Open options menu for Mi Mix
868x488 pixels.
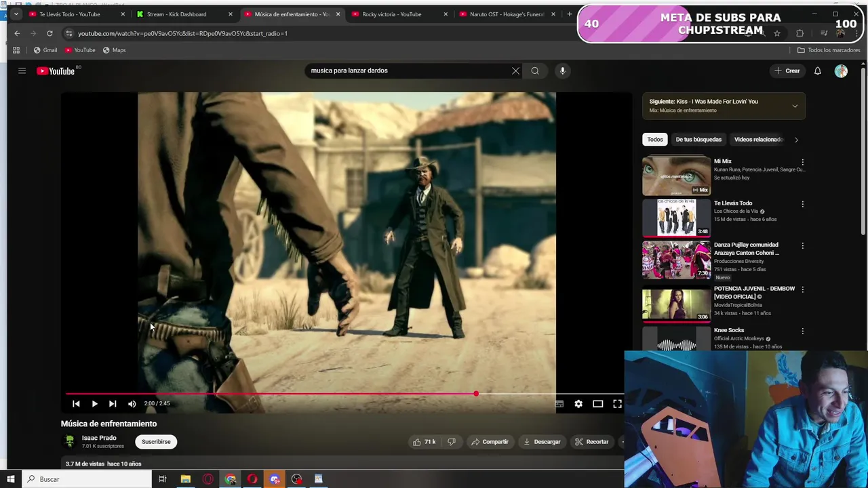tap(802, 162)
